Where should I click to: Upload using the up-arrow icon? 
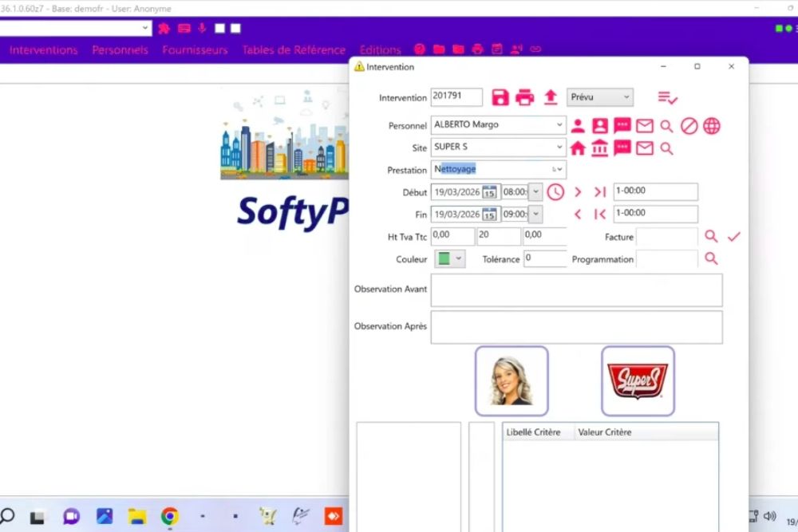[551, 97]
